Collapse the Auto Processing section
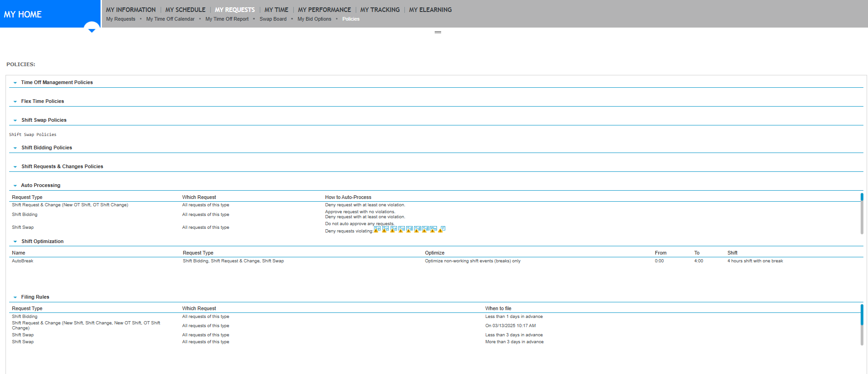Screen dimensions: 868x374 (x=15, y=186)
